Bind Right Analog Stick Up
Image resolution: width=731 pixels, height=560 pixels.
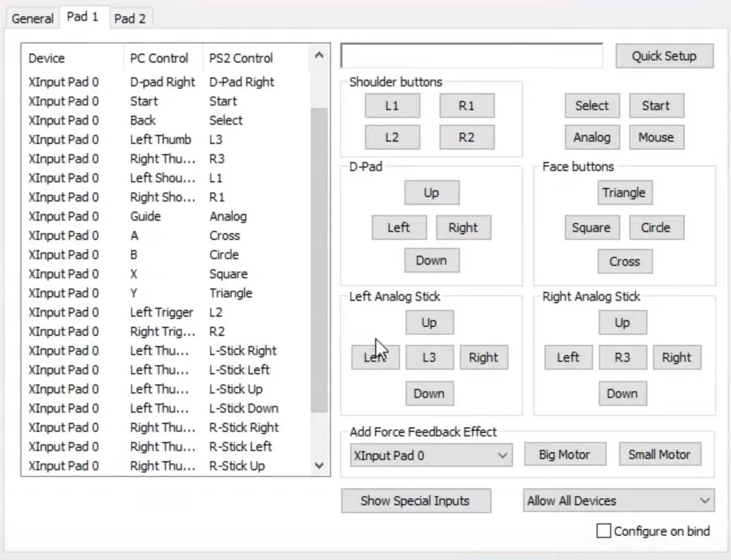click(x=623, y=322)
